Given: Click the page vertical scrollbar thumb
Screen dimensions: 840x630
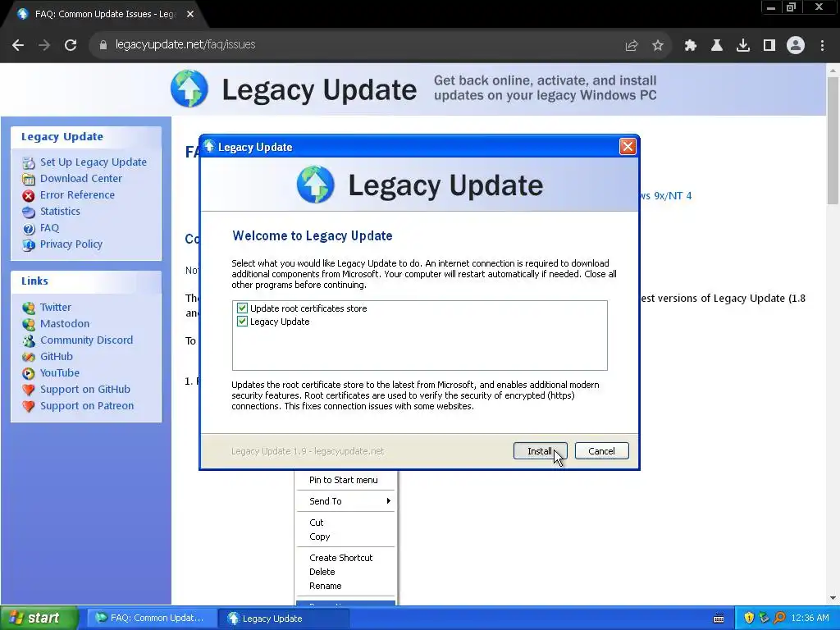Looking at the screenshot, I should click(x=833, y=140).
